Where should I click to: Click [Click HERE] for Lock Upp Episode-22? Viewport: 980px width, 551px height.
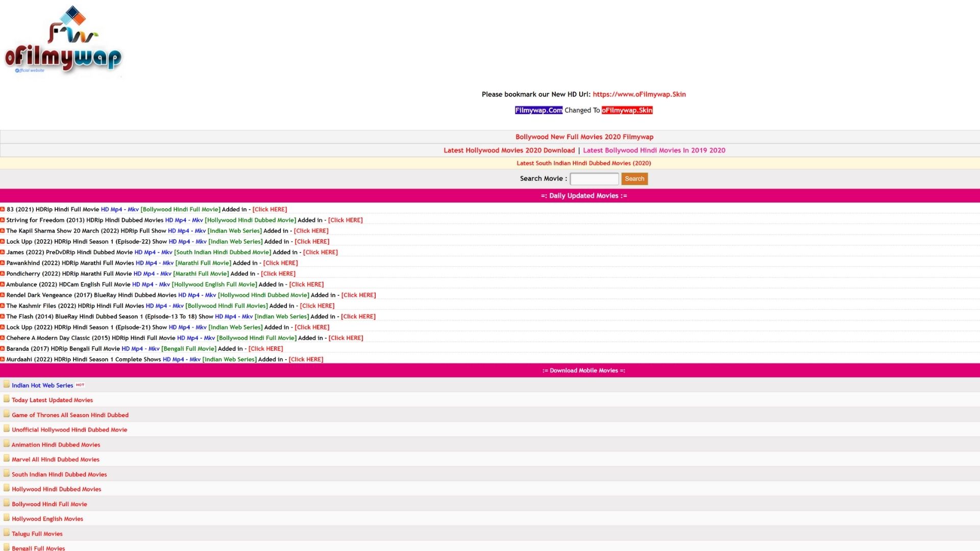coord(312,241)
